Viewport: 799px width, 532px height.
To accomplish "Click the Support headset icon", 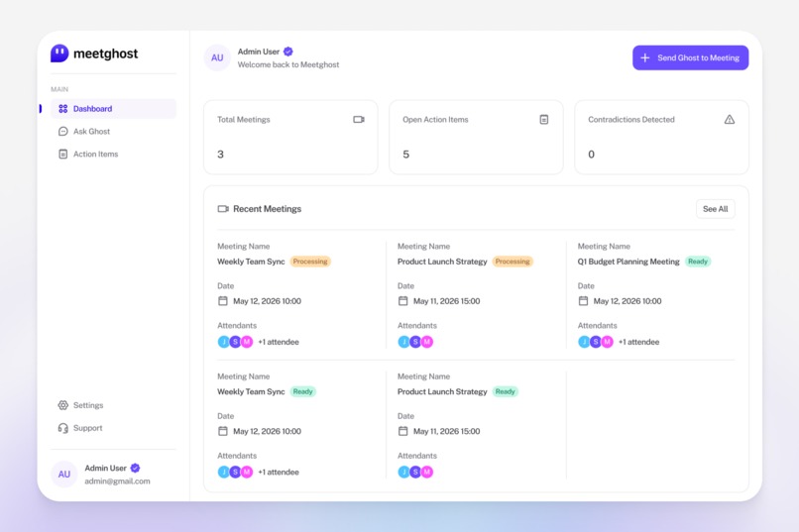I will tap(62, 428).
